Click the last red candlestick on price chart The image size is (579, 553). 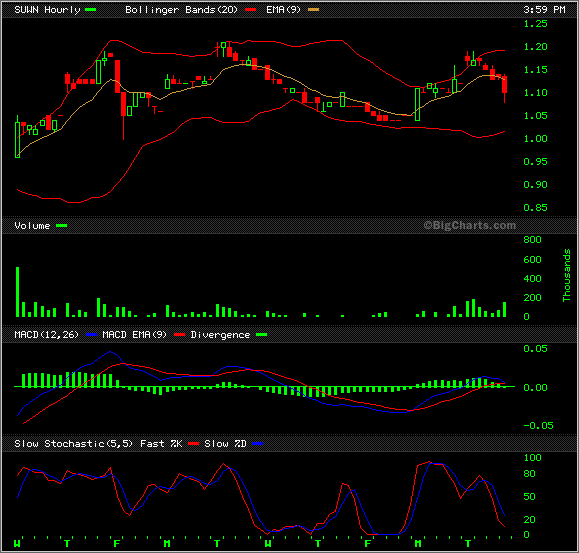coord(505,85)
